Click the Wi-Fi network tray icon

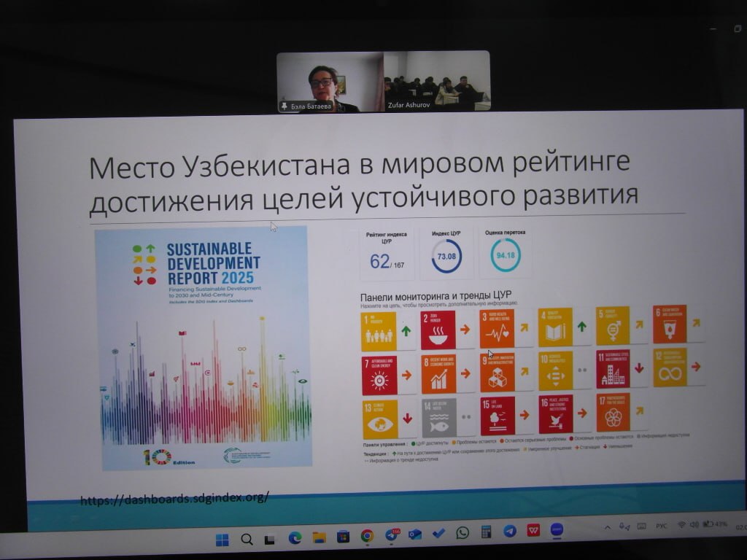(x=681, y=525)
